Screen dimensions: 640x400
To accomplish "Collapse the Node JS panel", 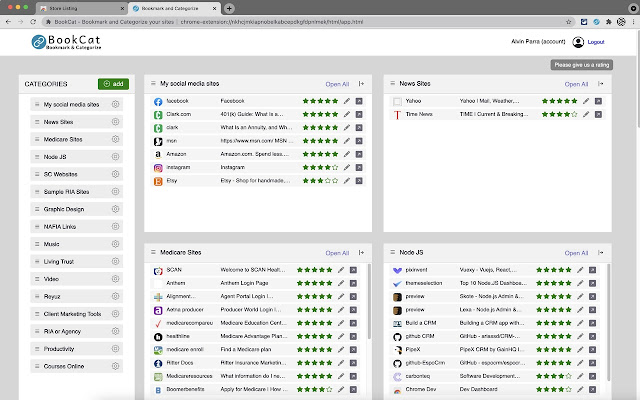I will coord(600,253).
